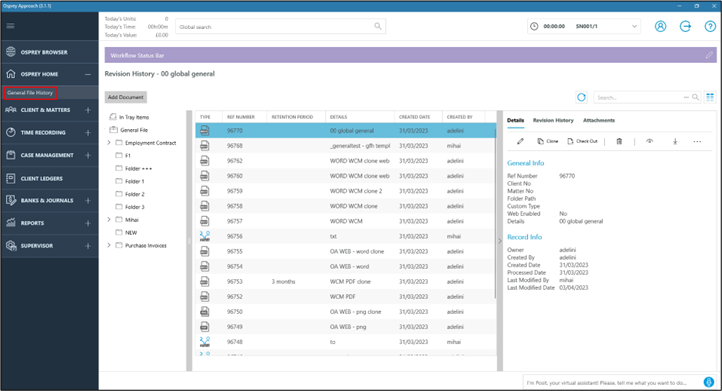Preview the document using the eye icon
Image resolution: width=722 pixels, height=391 pixels.
[649, 141]
